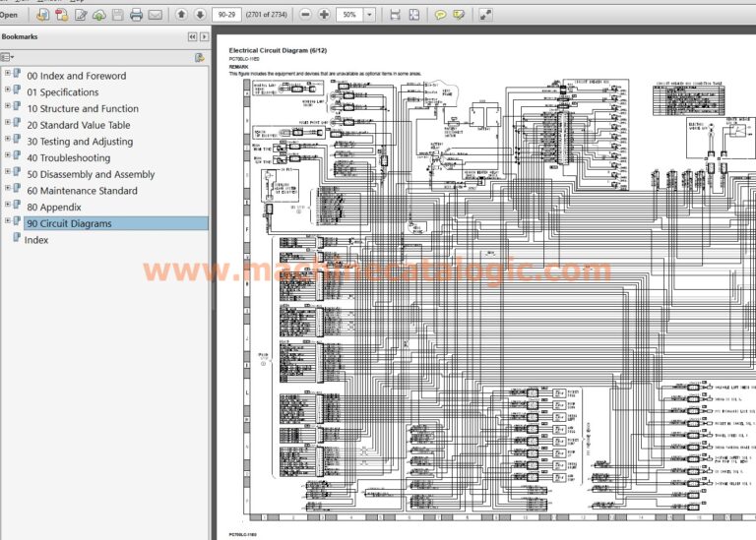Expand the 90 Circuit Diagrams bookmark
This screenshot has height=540, width=756.
[7, 220]
